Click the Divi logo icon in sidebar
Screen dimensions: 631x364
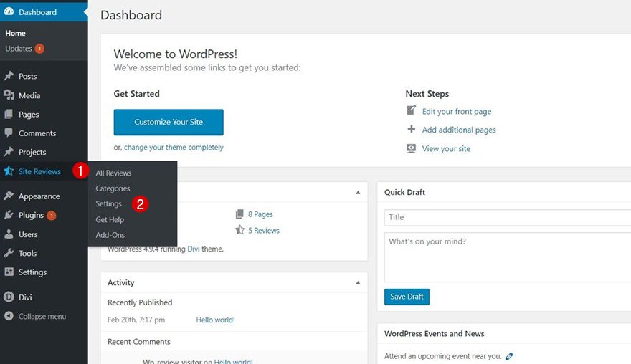point(9,297)
